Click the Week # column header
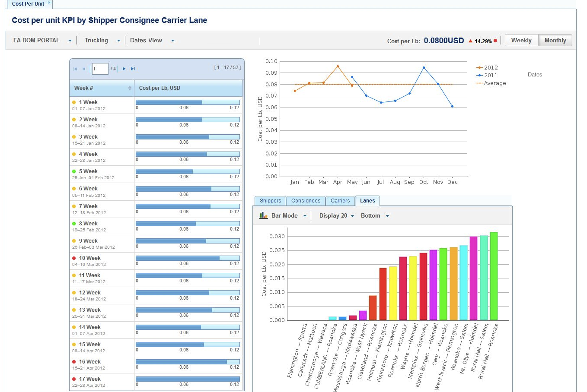This screenshot has height=392, width=587. pos(102,88)
